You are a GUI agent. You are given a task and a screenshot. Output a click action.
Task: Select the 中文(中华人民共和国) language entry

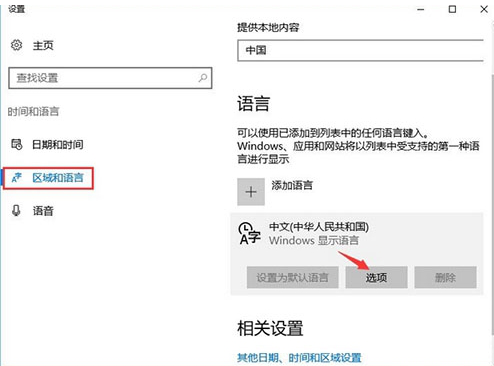(x=357, y=233)
